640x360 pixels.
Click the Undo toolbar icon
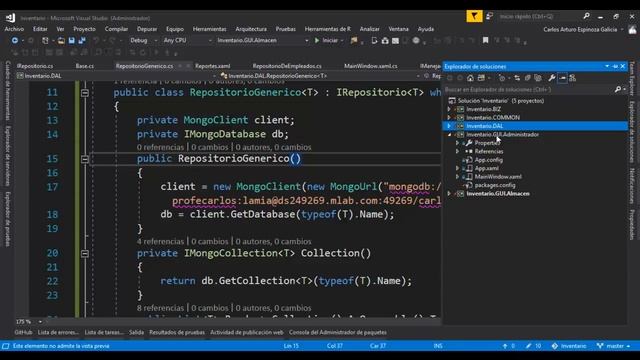point(96,40)
